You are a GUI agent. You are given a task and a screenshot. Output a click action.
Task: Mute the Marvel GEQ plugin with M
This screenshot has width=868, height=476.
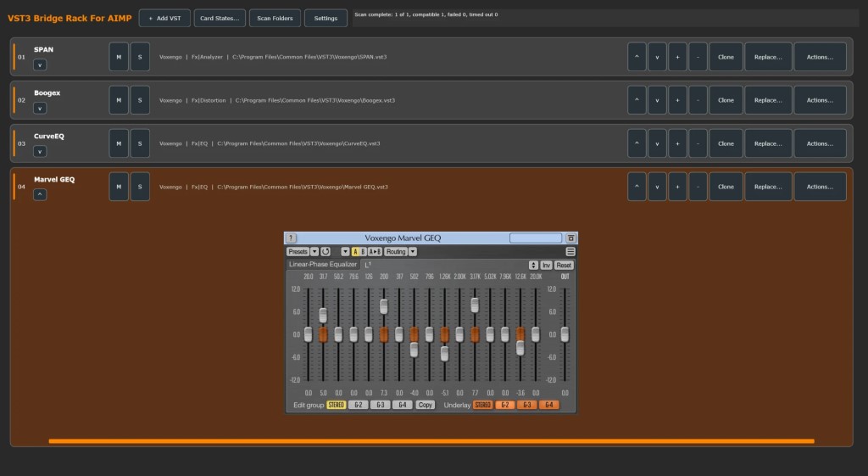coord(119,187)
